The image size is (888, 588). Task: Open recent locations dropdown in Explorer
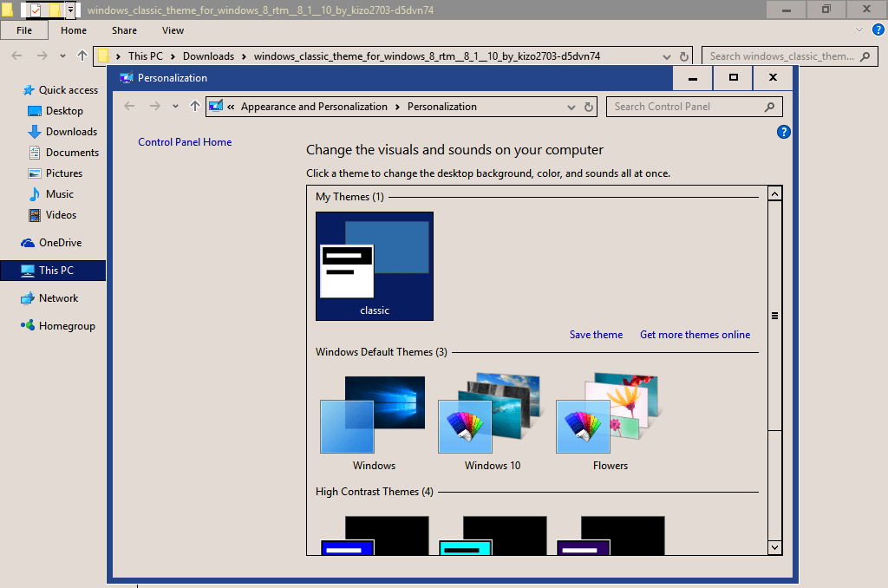62,56
